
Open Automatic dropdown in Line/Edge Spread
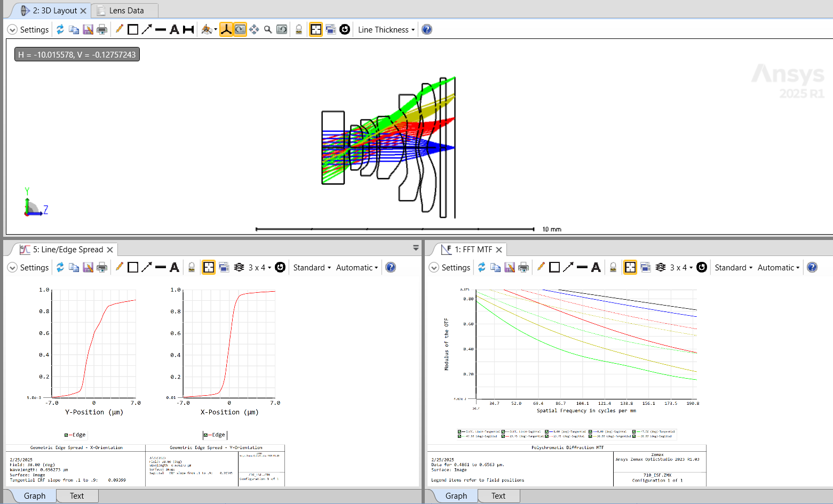click(x=357, y=268)
